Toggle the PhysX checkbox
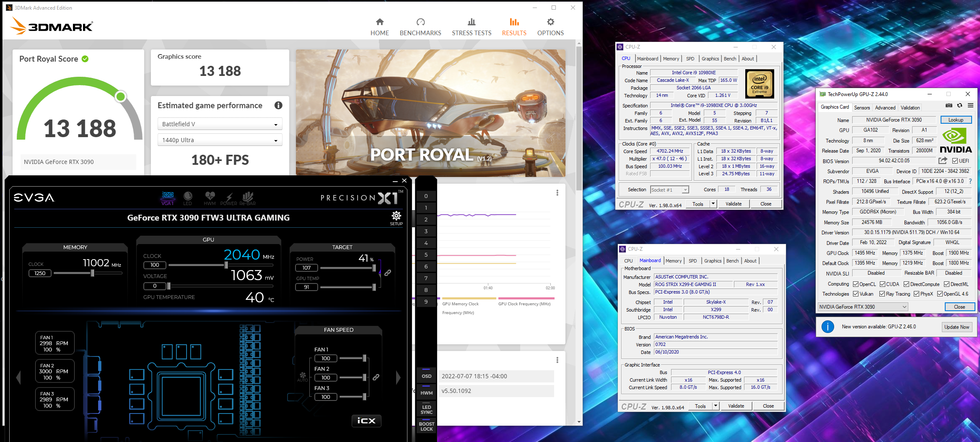 click(x=917, y=294)
